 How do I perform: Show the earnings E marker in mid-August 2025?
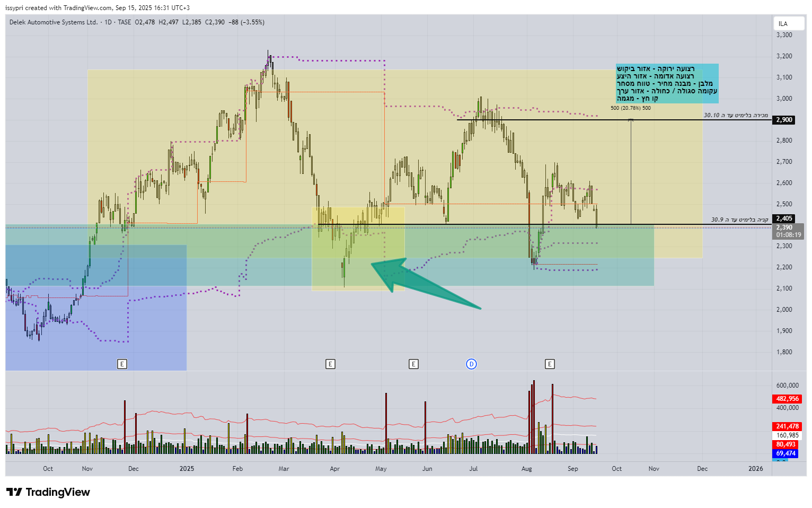pos(550,364)
